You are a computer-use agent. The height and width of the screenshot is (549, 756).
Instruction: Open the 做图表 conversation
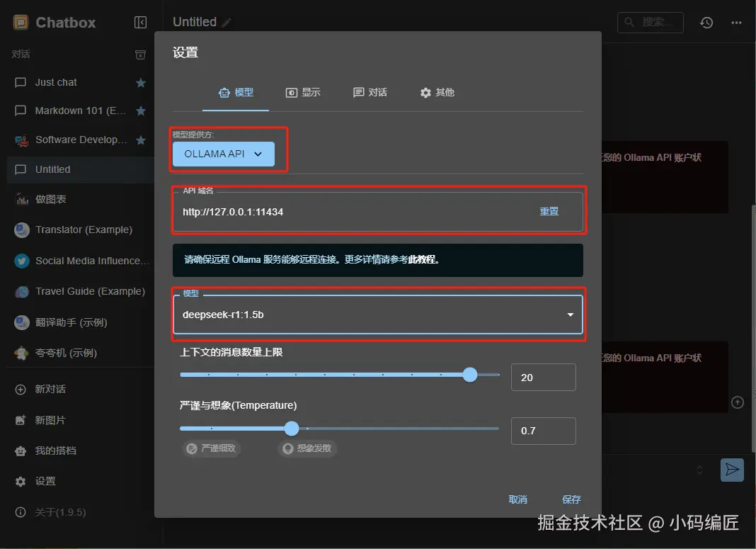tap(81, 199)
